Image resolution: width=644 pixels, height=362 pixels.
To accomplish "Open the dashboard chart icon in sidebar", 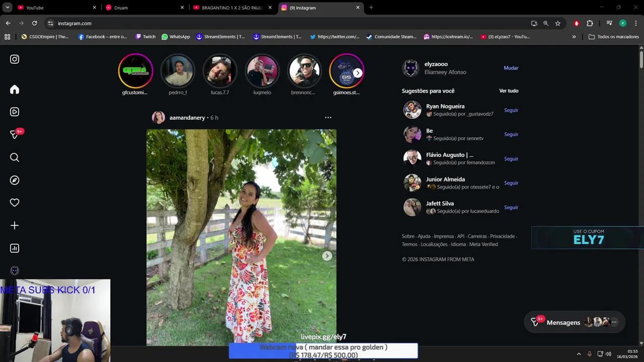I will pos(15,248).
